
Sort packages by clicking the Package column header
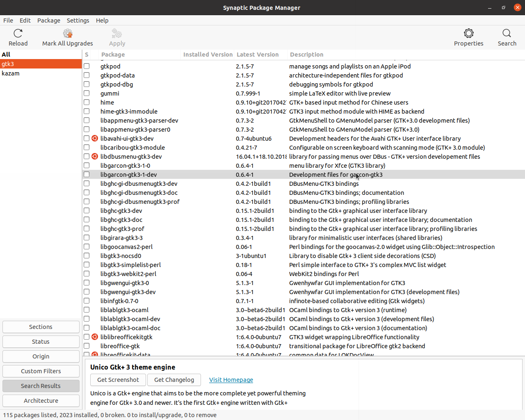(113, 54)
